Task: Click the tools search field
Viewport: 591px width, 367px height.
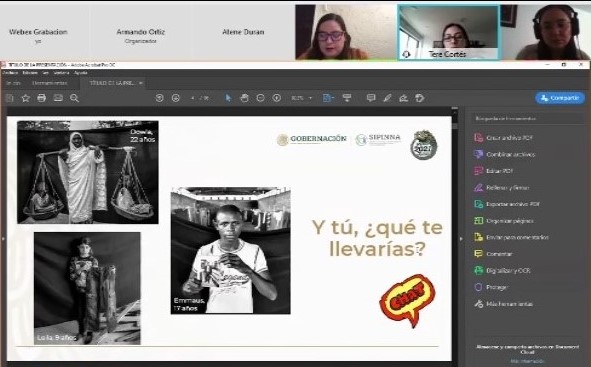Action: pyautogui.click(x=527, y=119)
